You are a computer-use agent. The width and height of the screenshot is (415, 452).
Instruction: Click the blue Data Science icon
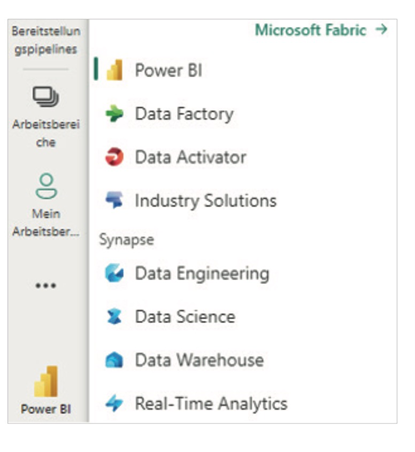coord(114,316)
